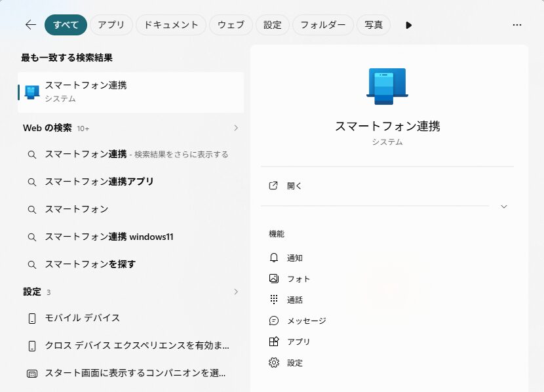The image size is (544, 392).
Task: Open the 設定 feature in preview pane
Action: coord(295,363)
